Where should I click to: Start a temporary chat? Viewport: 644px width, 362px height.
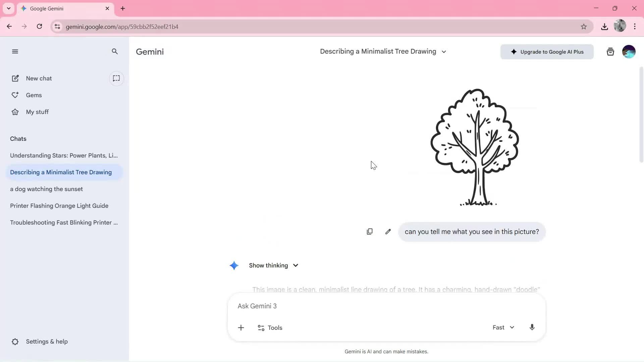tap(116, 78)
